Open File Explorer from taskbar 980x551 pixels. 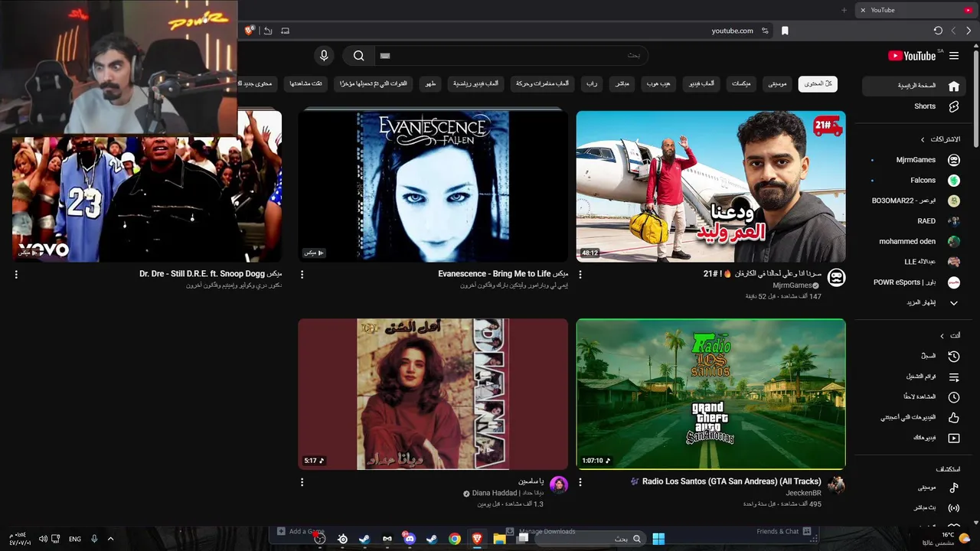coord(499,539)
